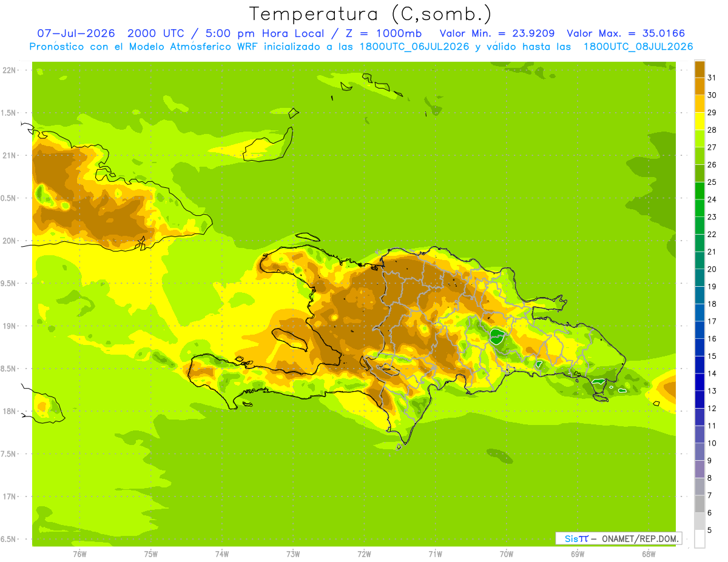Pick the yellow legend band between 28 and 29
The height and width of the screenshot is (562, 728).
coord(699,121)
